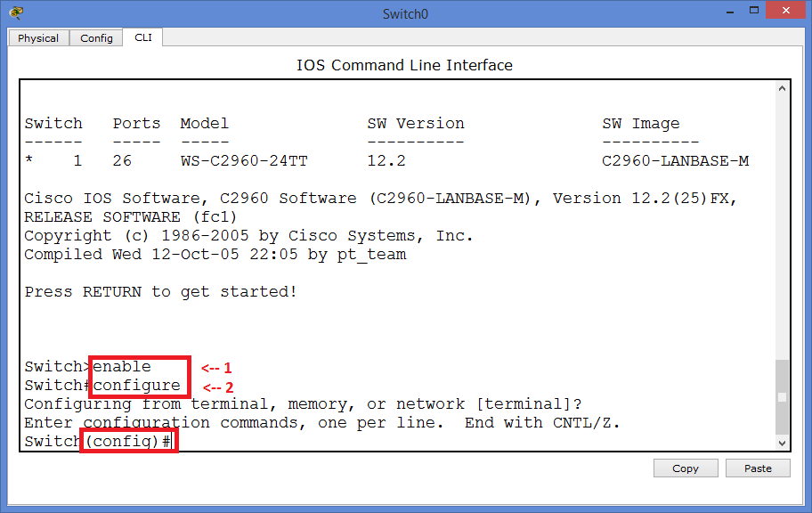Click the scrollbar up arrow

pyautogui.click(x=782, y=87)
